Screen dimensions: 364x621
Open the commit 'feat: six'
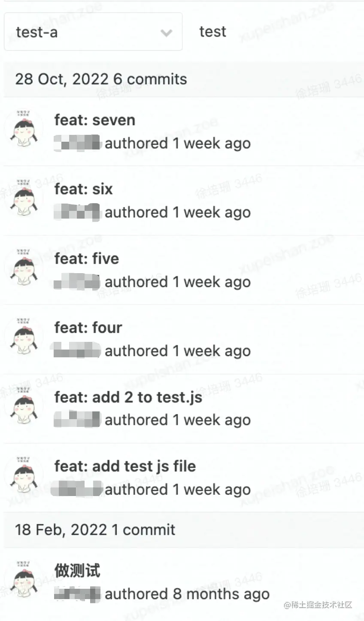click(83, 189)
